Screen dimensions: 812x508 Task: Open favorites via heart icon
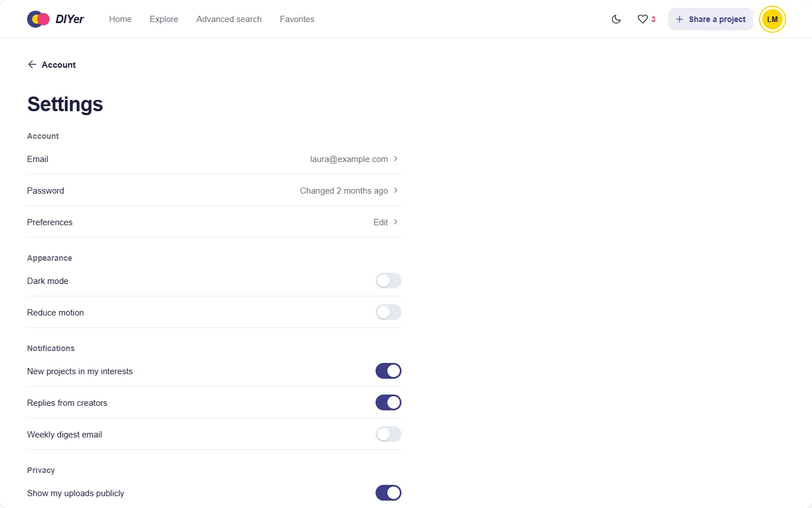click(642, 19)
